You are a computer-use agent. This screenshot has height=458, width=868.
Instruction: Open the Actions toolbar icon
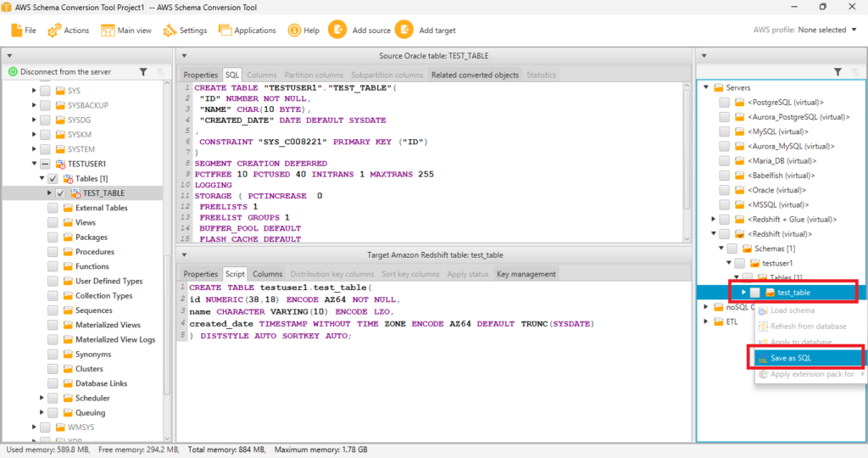pyautogui.click(x=55, y=30)
